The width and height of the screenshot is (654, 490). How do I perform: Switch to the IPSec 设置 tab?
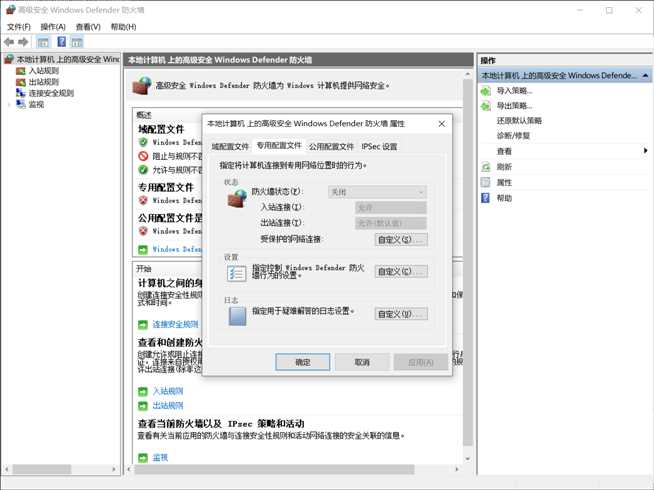379,146
